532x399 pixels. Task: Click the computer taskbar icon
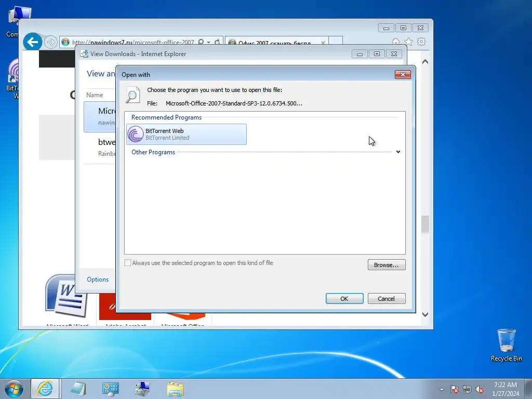[x=142, y=389]
